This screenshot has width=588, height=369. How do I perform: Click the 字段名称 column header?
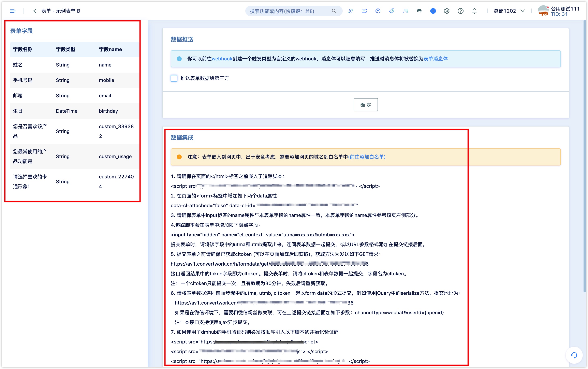click(23, 49)
